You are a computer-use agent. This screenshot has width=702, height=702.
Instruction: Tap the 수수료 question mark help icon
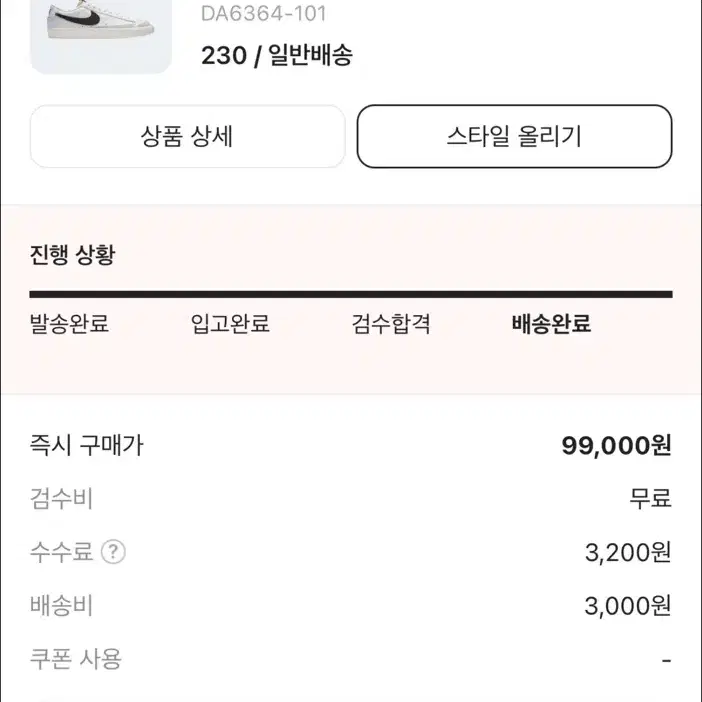click(x=113, y=552)
